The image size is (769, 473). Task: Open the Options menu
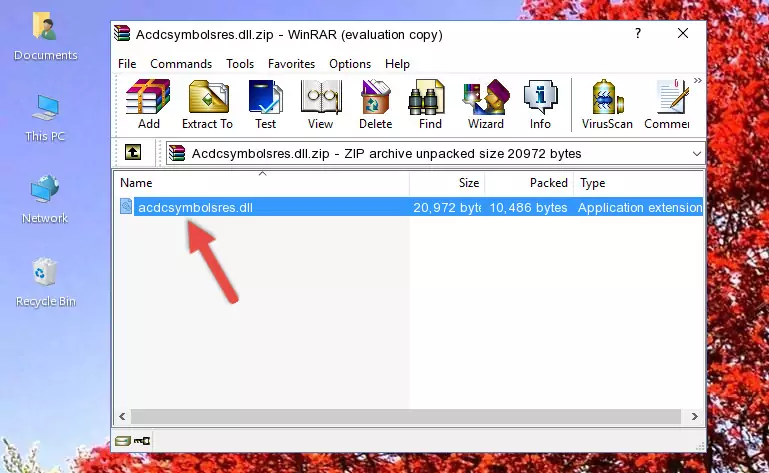350,64
